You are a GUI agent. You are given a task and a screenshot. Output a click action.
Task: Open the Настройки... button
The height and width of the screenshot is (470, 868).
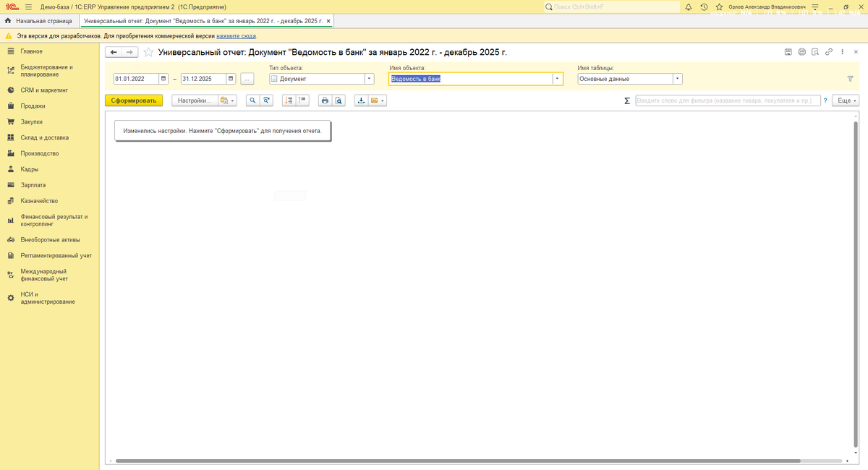click(195, 101)
